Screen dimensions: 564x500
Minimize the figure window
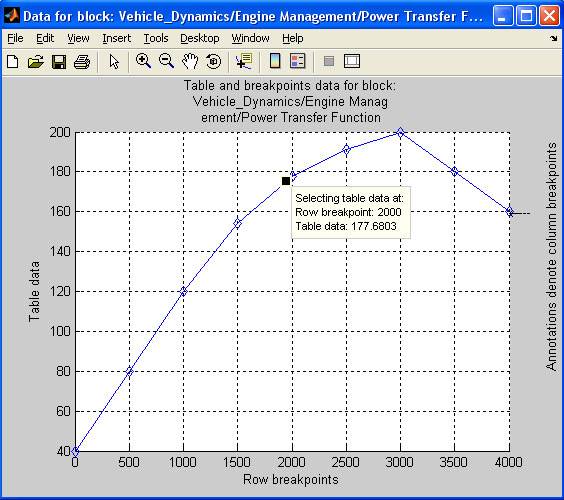503,16
